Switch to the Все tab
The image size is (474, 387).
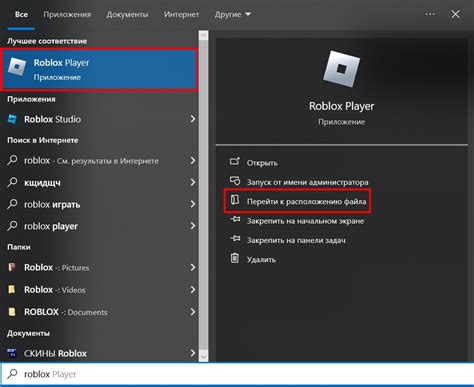tap(21, 15)
